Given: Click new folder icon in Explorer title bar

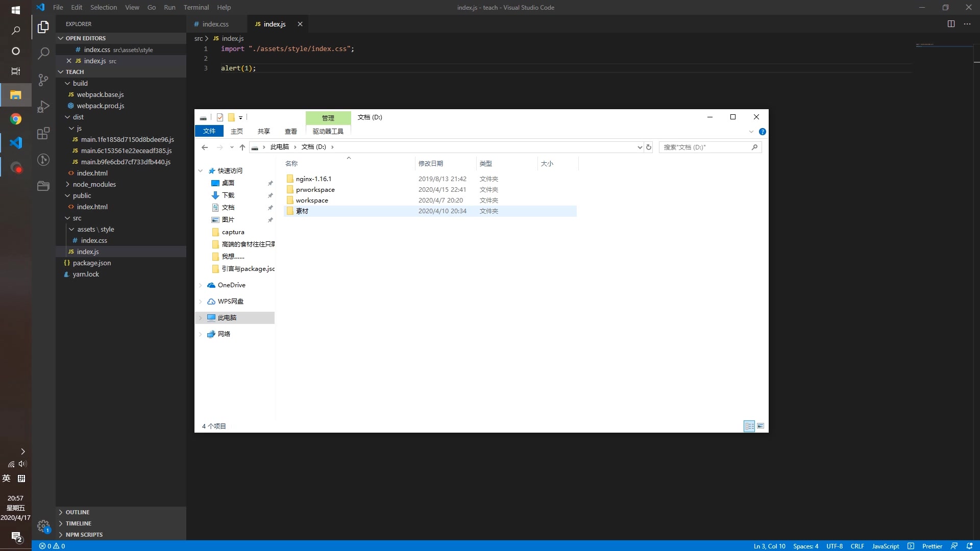Looking at the screenshot, I should point(231,117).
